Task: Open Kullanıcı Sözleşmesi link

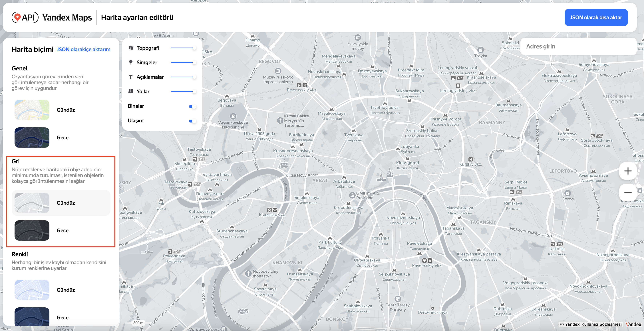Action: pos(601,324)
